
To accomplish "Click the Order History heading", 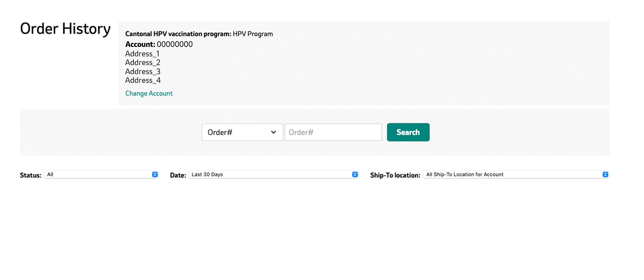I will pyautogui.click(x=65, y=29).
